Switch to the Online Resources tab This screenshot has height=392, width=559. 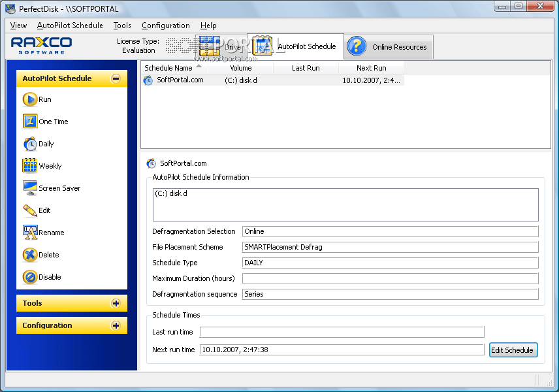tap(389, 47)
